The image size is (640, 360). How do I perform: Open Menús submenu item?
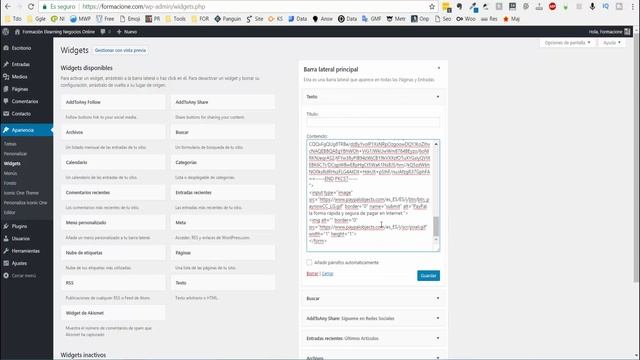pyautogui.click(x=11, y=173)
